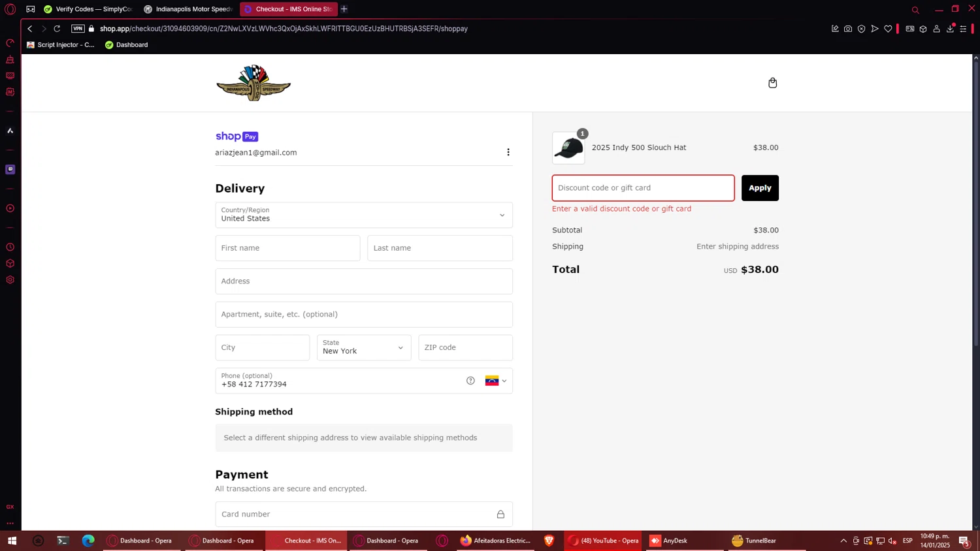Open Extensions cube icon in sidebar
980x551 pixels.
click(10, 264)
